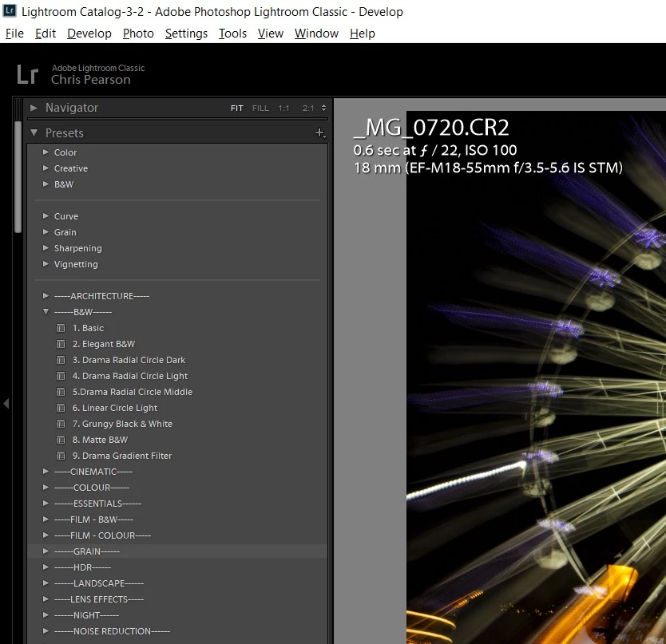
Task: Open the Develop menu
Action: click(x=89, y=33)
